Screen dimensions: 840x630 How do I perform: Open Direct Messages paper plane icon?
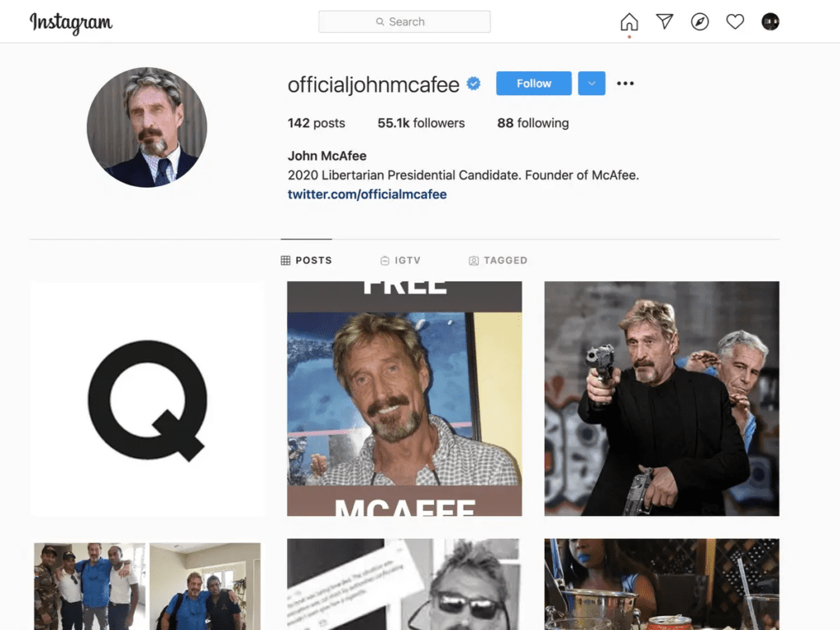[x=664, y=21]
